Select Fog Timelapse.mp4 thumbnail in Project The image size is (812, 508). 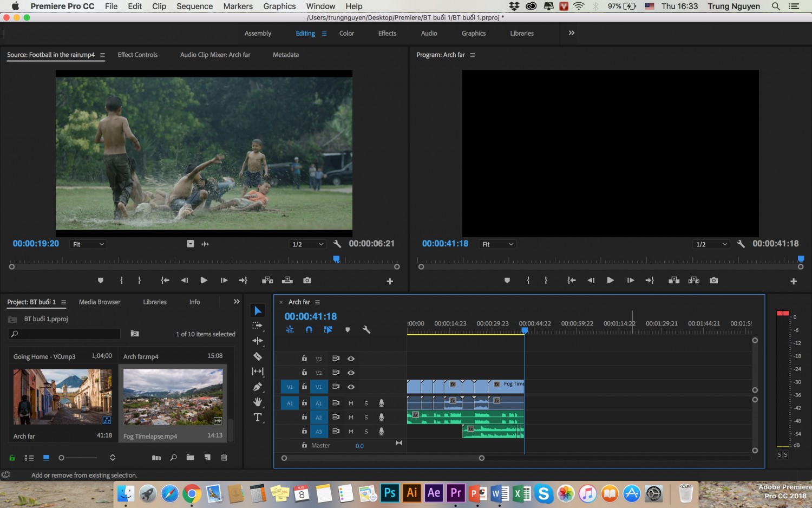pyautogui.click(x=173, y=397)
